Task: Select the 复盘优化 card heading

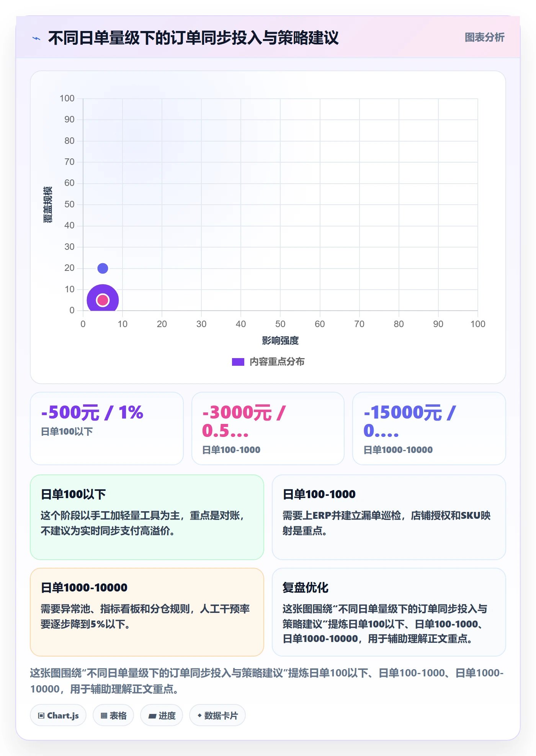Action: click(305, 588)
